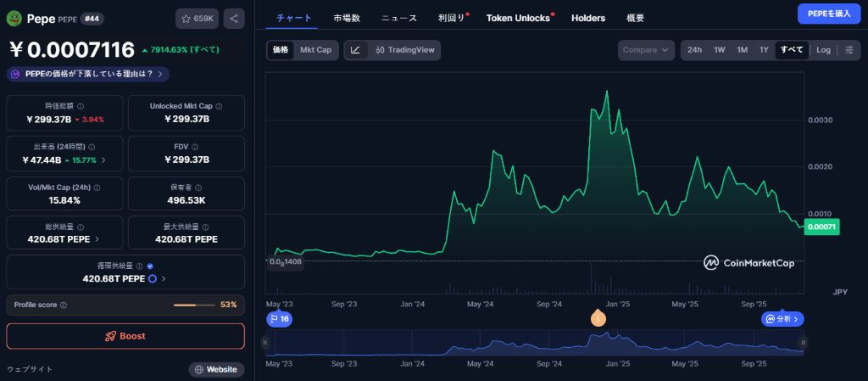Expand the 24h volume details chevron
Image resolution: width=868 pixels, height=381 pixels.
point(103,160)
